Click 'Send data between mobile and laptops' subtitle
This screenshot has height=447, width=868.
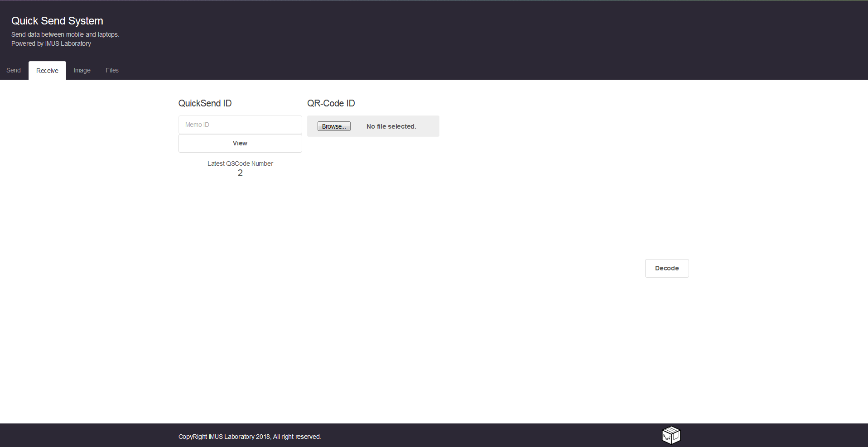(65, 34)
